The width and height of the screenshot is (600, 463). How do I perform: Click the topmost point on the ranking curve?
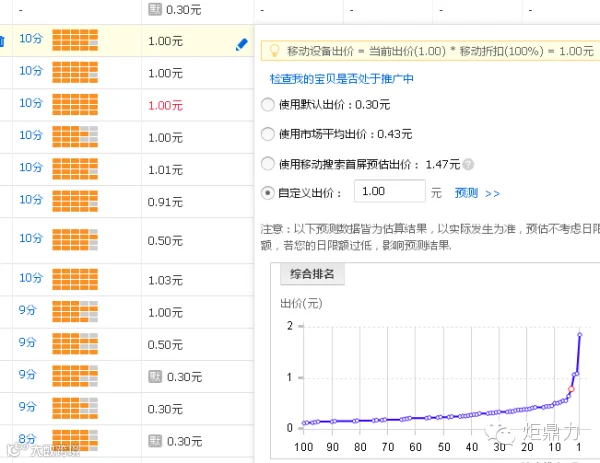(580, 335)
